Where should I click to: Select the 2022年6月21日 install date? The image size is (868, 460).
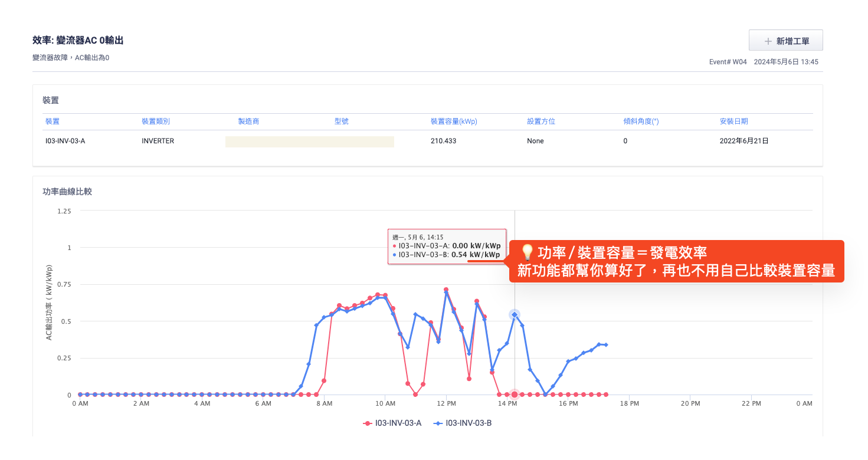(x=744, y=141)
